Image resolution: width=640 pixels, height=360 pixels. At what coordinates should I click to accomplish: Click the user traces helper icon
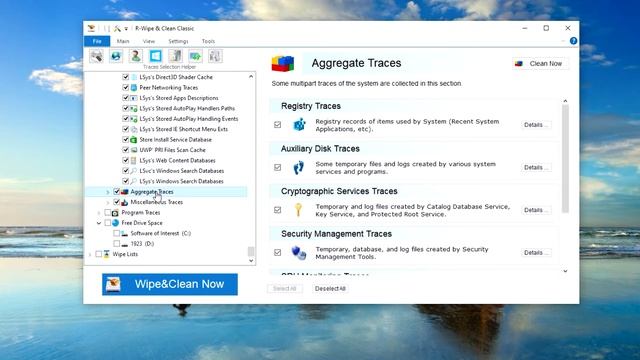[136, 56]
